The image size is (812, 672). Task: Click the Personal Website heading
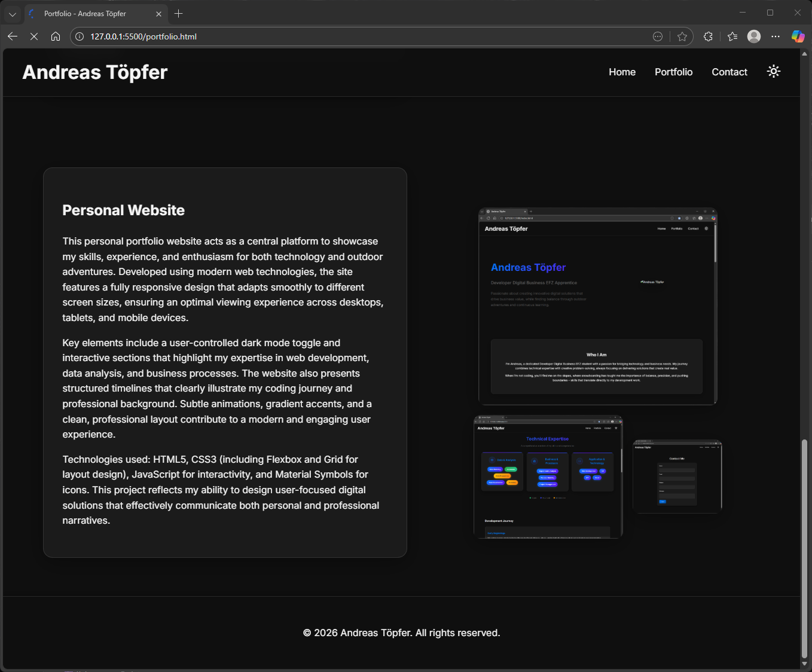click(124, 210)
